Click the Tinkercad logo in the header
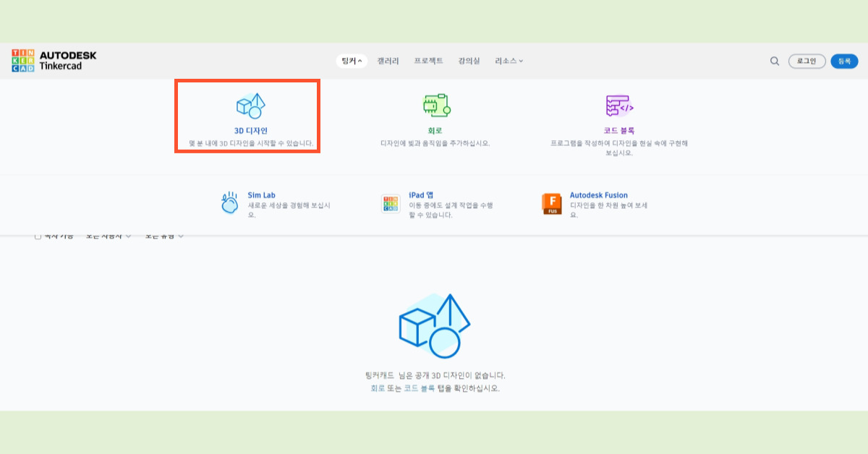This screenshot has height=454, width=868. coord(54,61)
